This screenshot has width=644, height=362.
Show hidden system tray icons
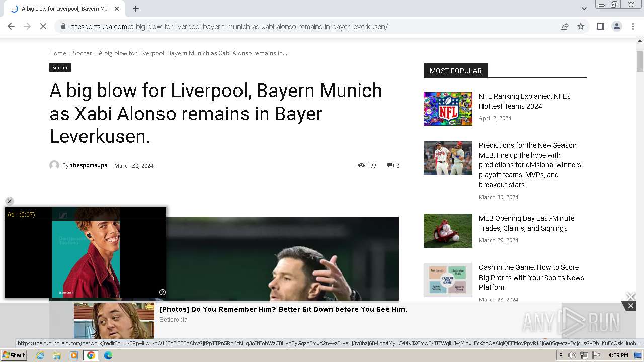coord(561,355)
